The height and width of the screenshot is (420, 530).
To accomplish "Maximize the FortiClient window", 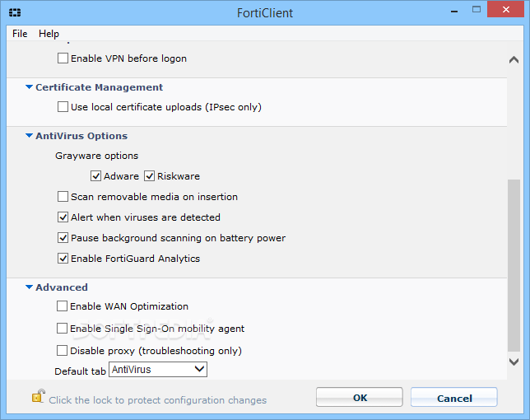I will pos(477,10).
